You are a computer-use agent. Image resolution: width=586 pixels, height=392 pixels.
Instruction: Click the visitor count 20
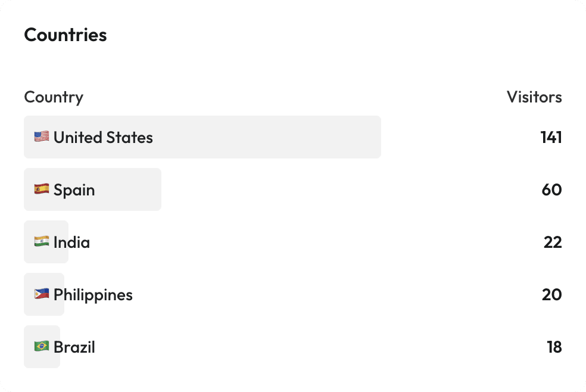pos(551,294)
